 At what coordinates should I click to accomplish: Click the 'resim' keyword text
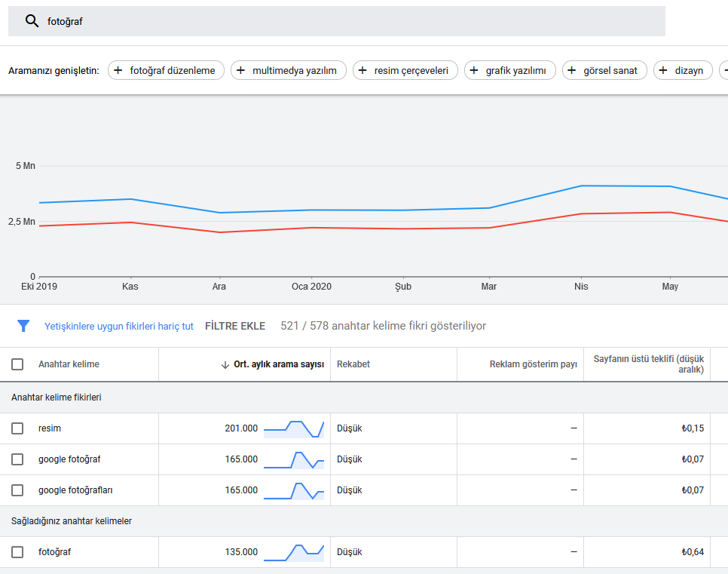point(50,428)
